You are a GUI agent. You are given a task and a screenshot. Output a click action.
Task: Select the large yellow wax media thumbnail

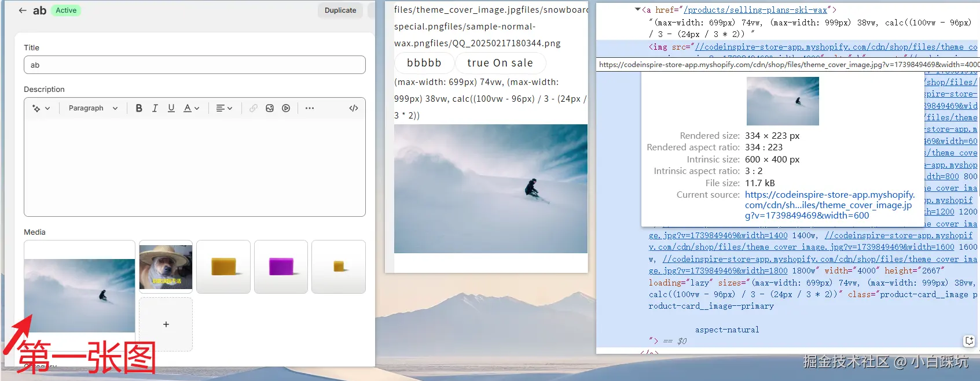click(223, 267)
